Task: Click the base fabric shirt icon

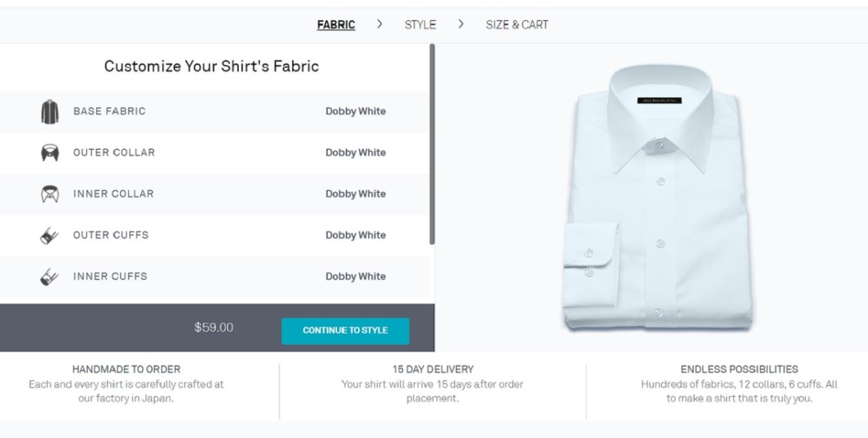Action: coord(49,112)
